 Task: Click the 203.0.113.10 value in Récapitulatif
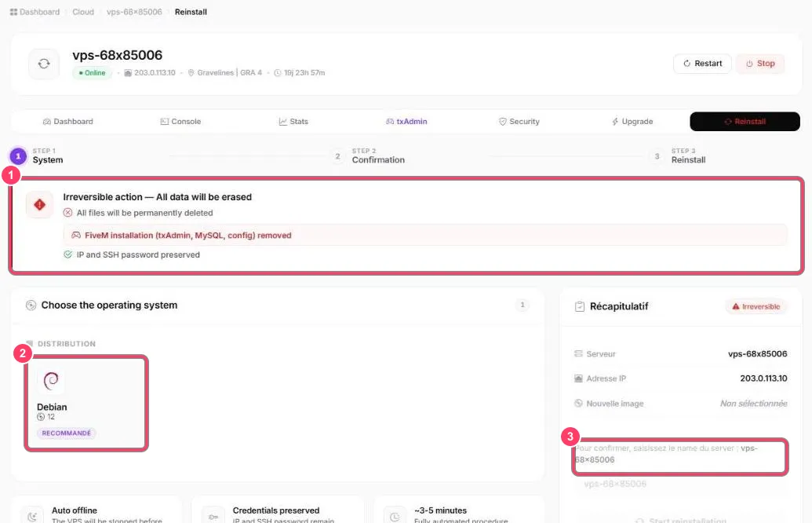point(763,379)
